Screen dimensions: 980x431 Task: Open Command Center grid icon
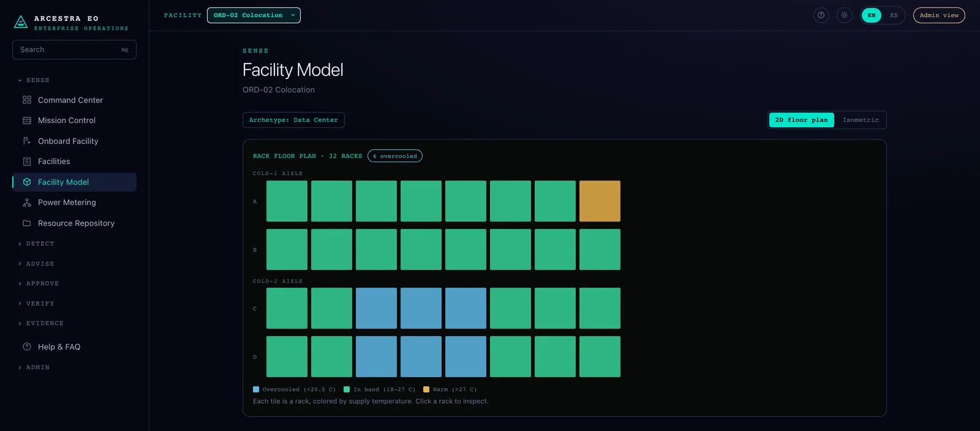[27, 100]
